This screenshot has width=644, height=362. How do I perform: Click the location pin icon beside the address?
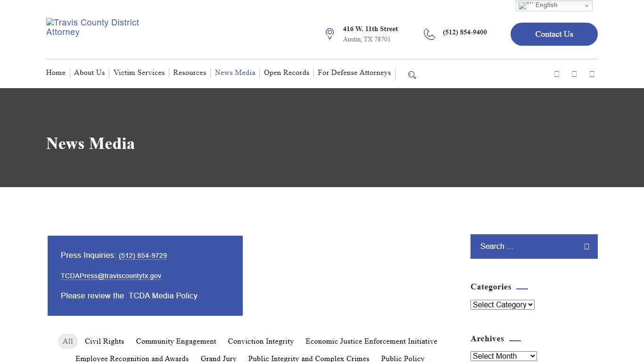point(330,34)
